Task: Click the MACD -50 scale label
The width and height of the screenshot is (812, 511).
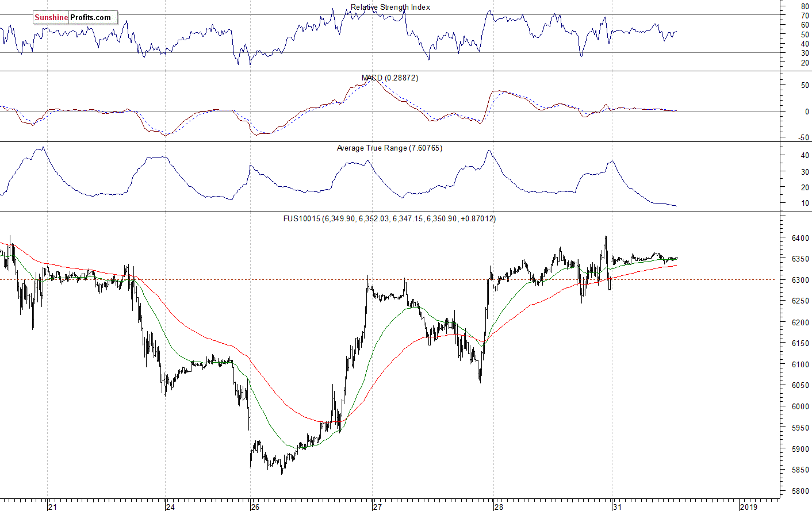Action: tap(804, 138)
